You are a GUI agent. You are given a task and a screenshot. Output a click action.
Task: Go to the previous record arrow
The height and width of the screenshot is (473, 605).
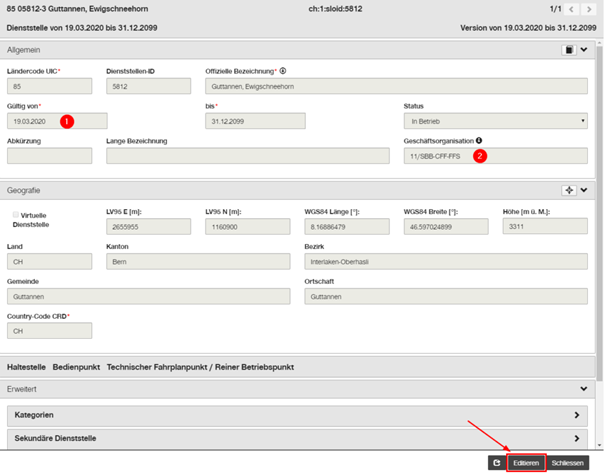571,9
